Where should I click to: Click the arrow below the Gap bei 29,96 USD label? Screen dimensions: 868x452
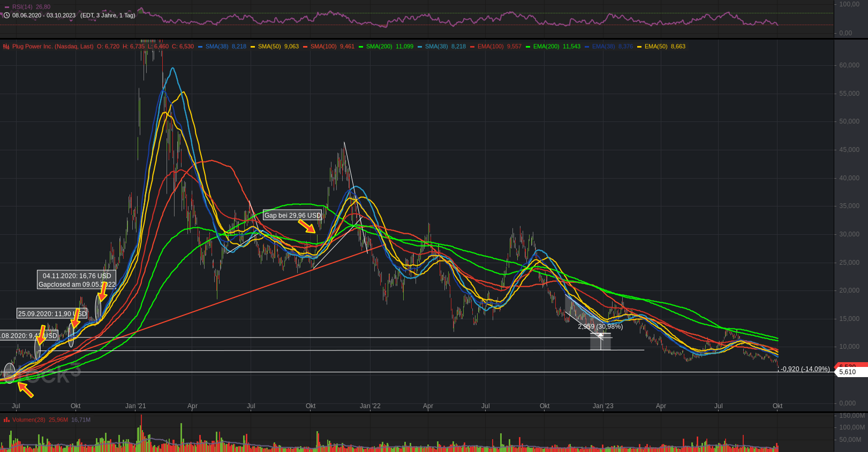[307, 227]
